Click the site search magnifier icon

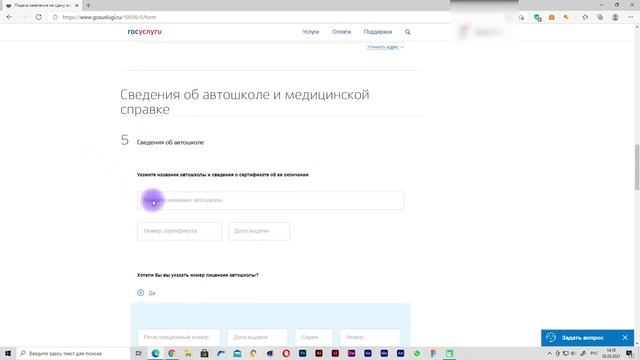pyautogui.click(x=407, y=32)
